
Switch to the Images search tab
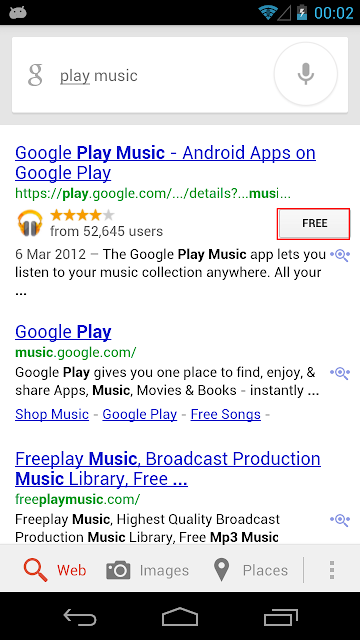coord(147,570)
